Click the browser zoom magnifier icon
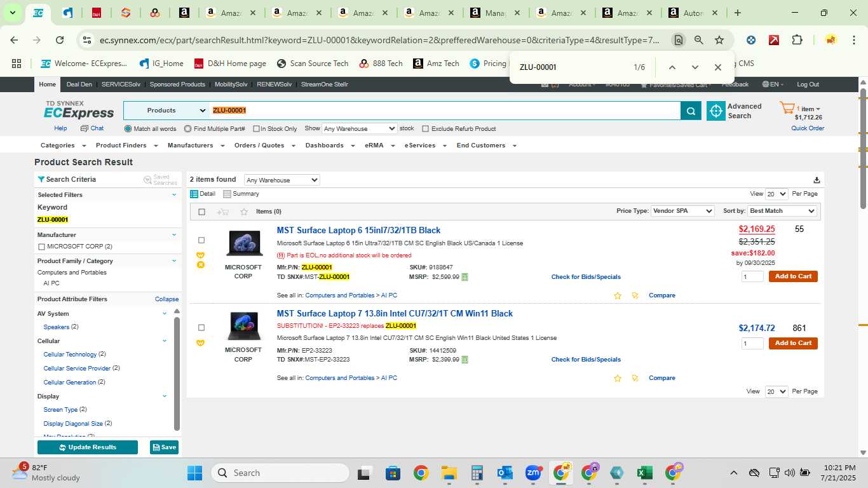 [x=699, y=40]
